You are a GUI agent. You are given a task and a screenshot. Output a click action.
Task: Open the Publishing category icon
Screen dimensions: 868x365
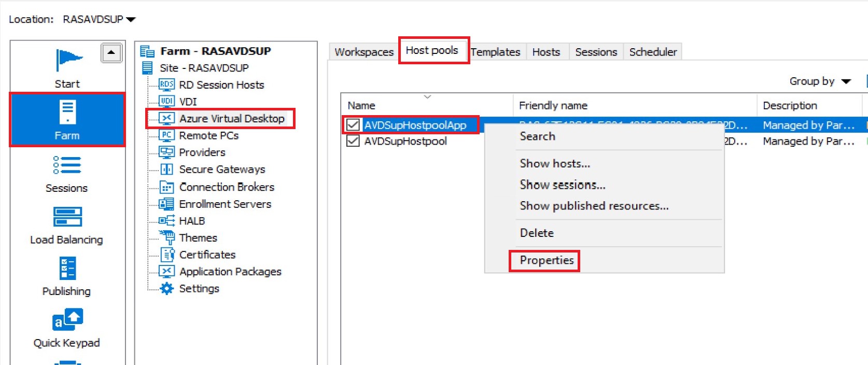pos(67,269)
